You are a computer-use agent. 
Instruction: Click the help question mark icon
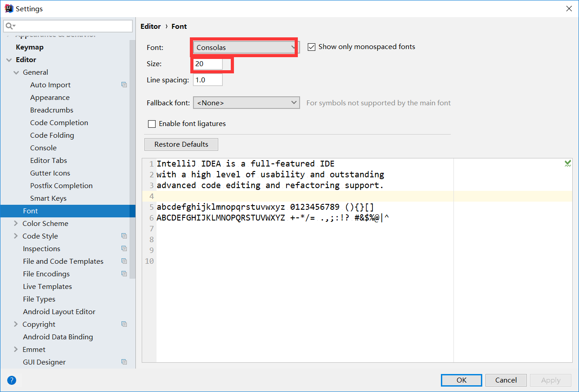[12, 380]
